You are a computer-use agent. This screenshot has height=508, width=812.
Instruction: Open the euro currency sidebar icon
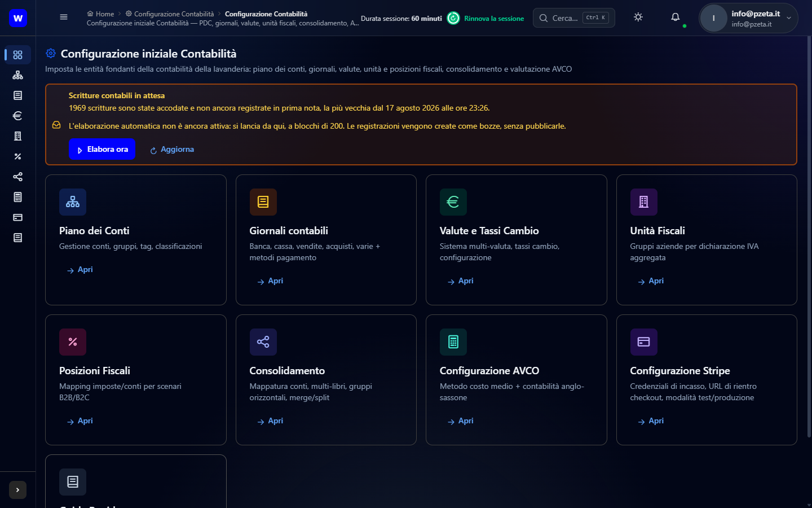[18, 116]
